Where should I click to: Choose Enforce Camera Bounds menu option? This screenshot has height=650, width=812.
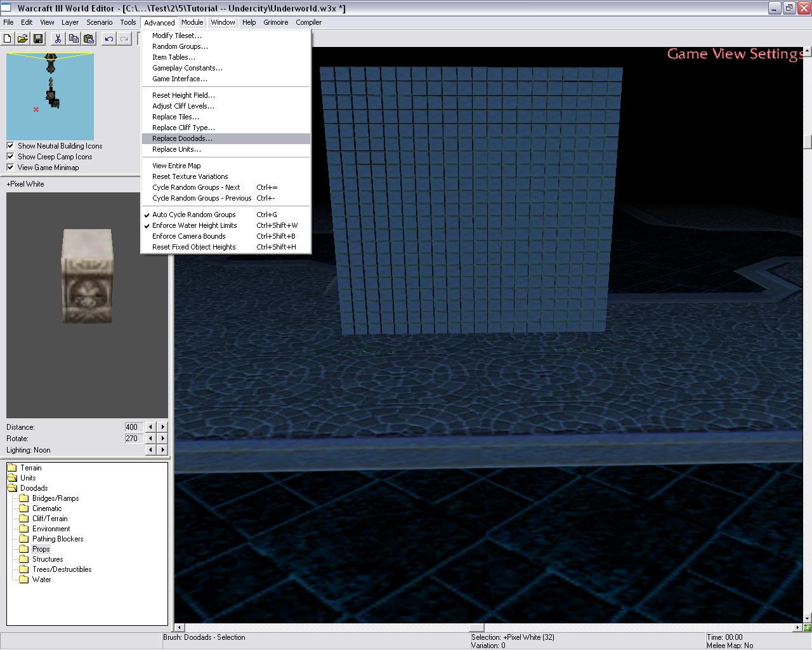188,236
